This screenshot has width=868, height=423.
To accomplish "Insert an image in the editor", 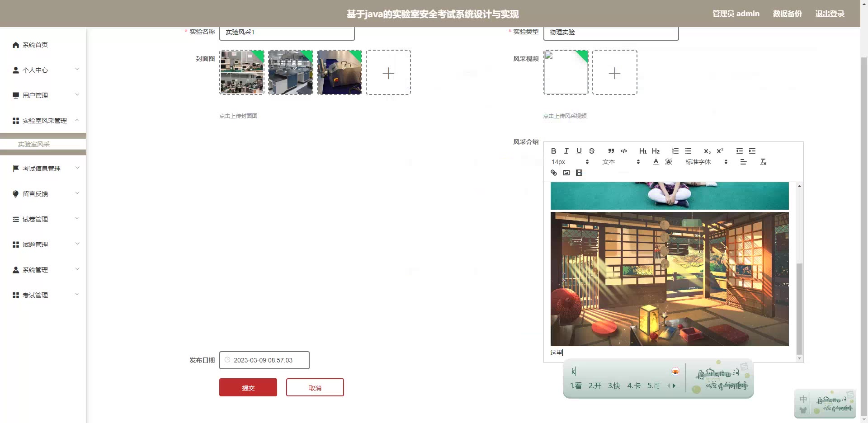I will [566, 173].
